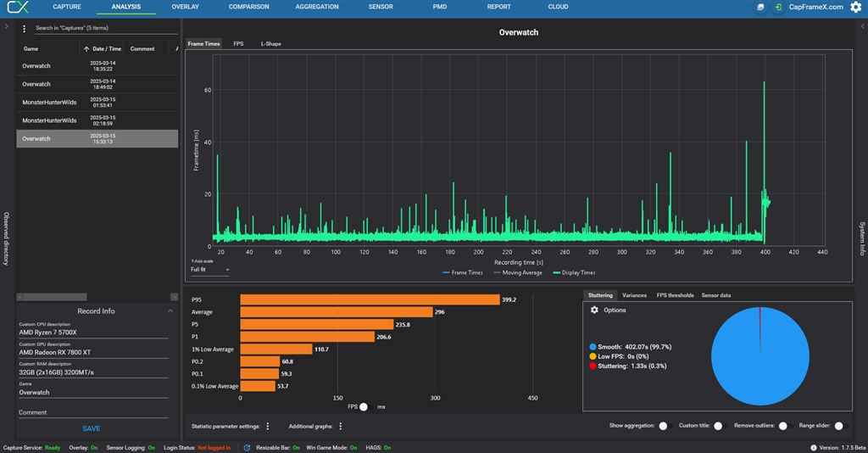Viewport: 868px width, 453px height.
Task: Select Overwatch capture from 18:49:02
Action: 97,84
